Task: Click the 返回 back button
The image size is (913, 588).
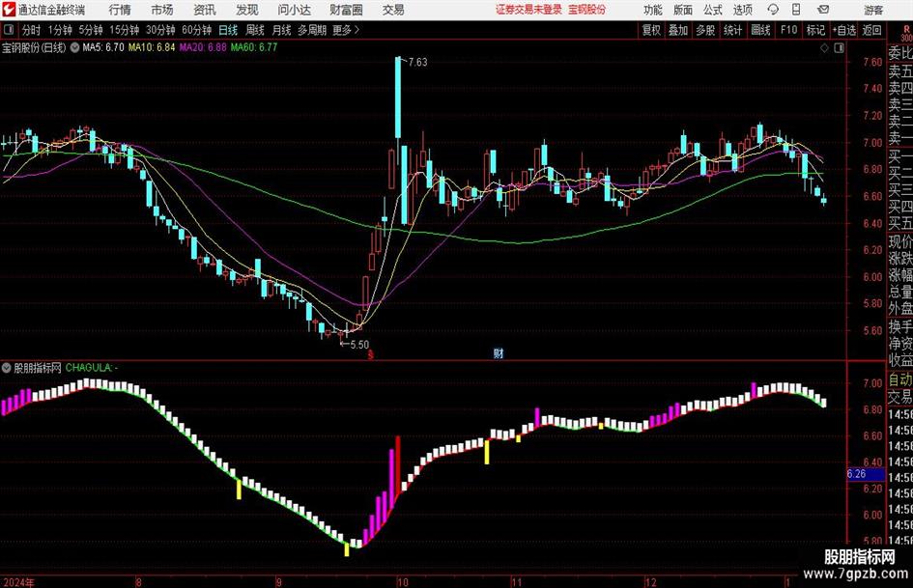Action: click(x=871, y=30)
